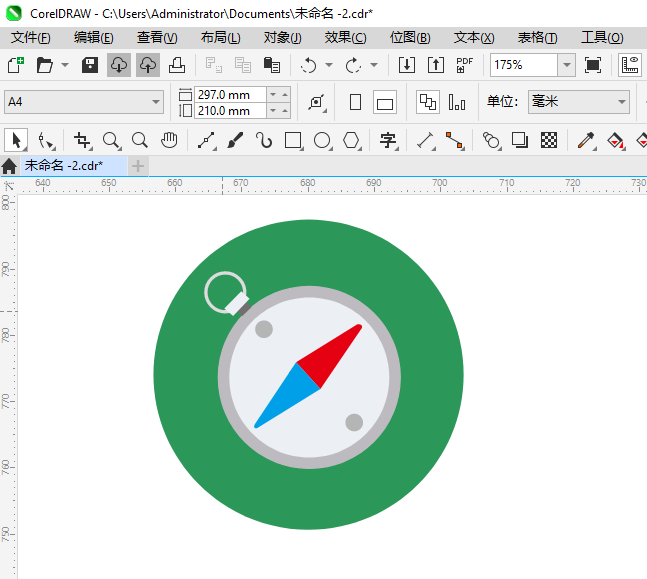The width and height of the screenshot is (647, 579).
Task: Select the Crop tool
Action: coord(82,140)
